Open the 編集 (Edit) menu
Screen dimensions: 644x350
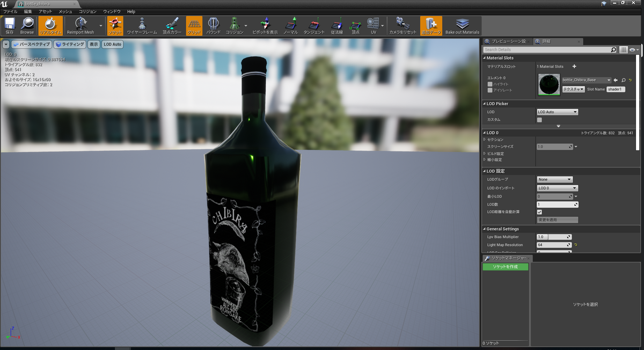pos(28,11)
